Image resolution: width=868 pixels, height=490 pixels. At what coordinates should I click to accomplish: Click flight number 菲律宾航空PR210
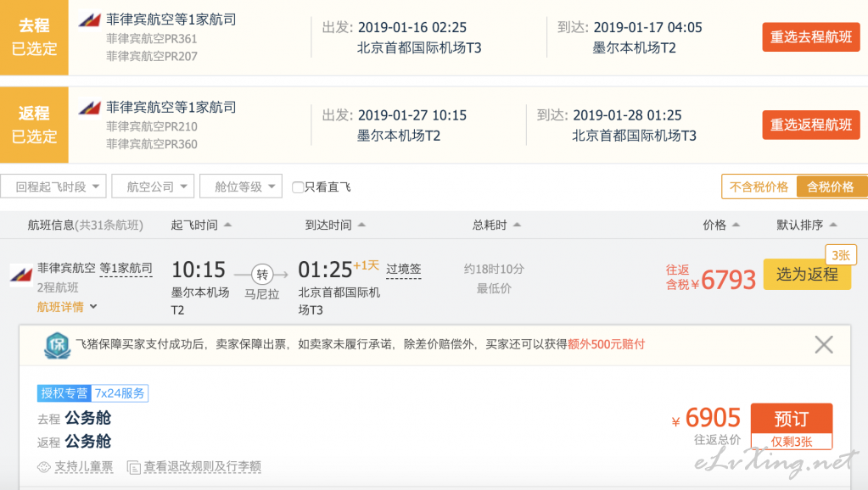click(152, 126)
